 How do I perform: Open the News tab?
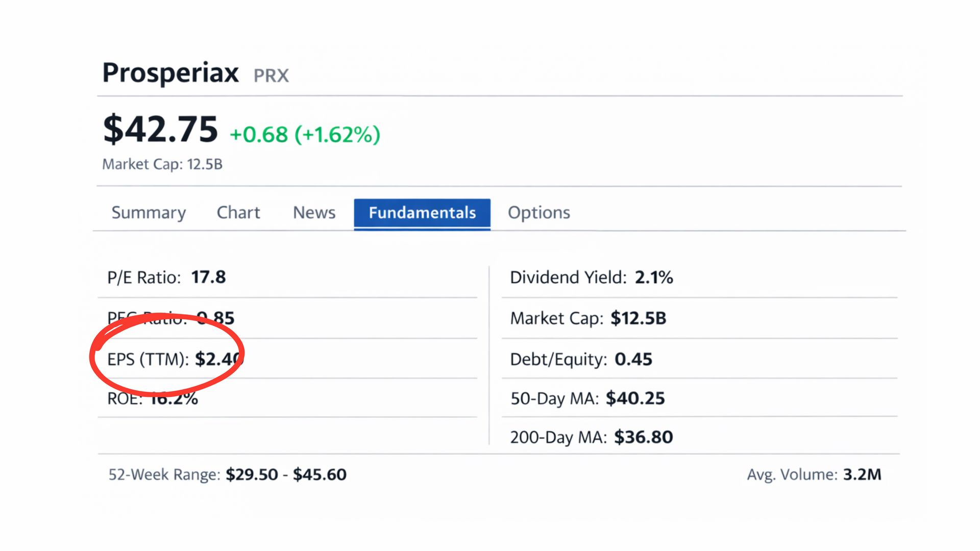coord(314,212)
